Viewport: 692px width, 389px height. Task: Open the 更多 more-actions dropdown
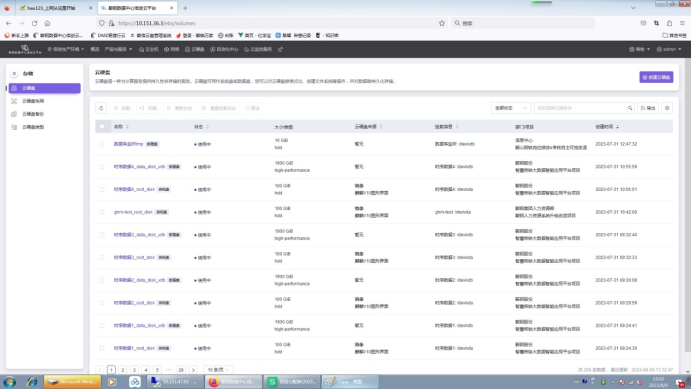[252, 108]
